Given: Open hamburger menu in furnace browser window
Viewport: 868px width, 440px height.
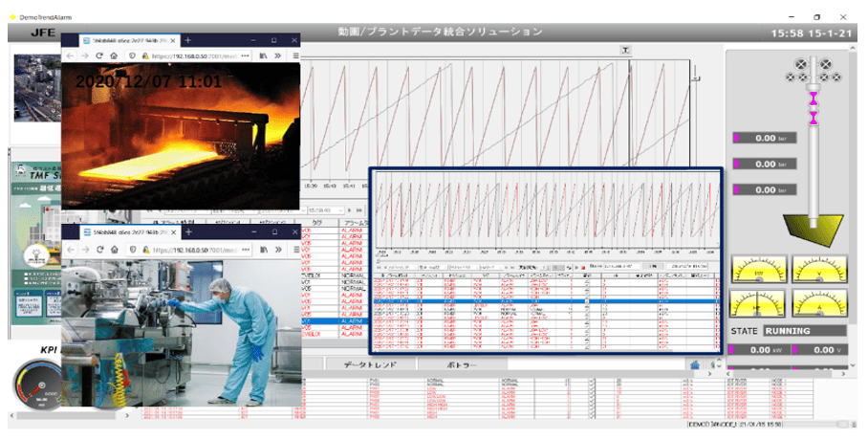Looking at the screenshot, I should pyautogui.click(x=295, y=55).
